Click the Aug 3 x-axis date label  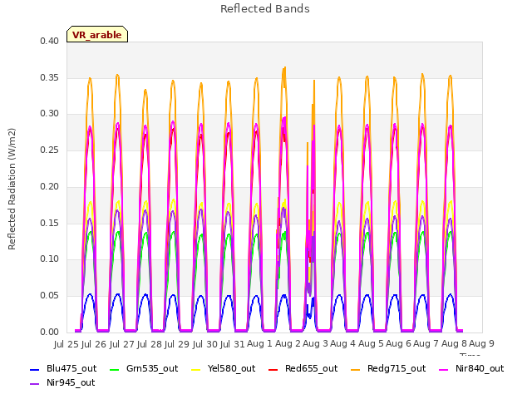point(315,344)
